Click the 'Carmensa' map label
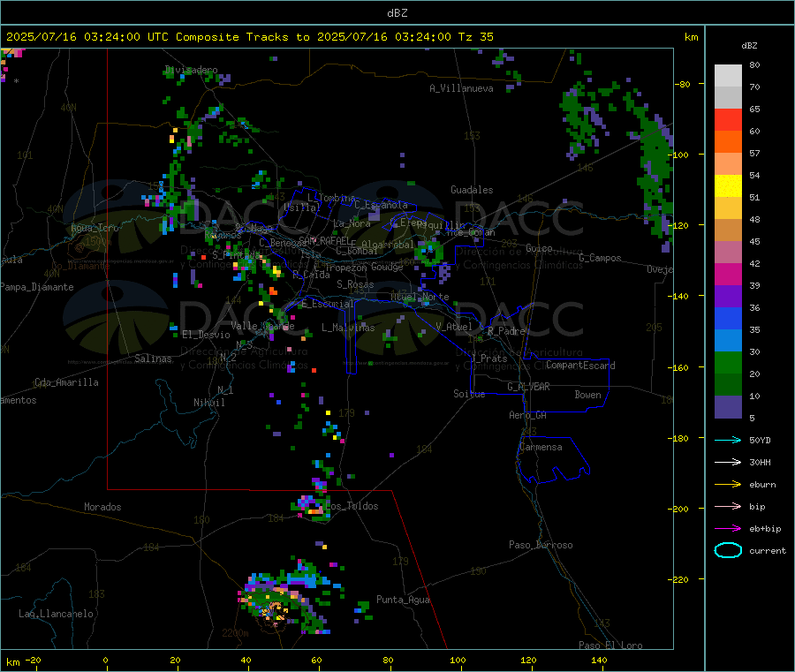 click(x=541, y=447)
